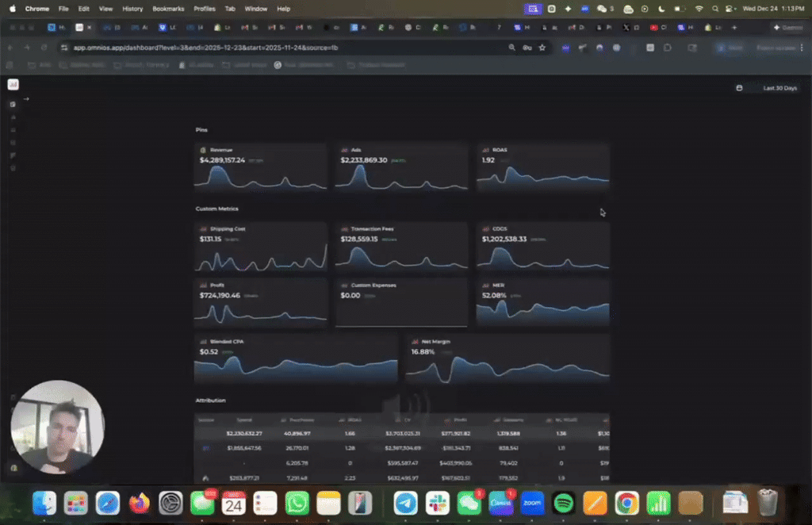Click the profit cell $403,990.05
Viewport: 812px width, 525px height.
456,463
